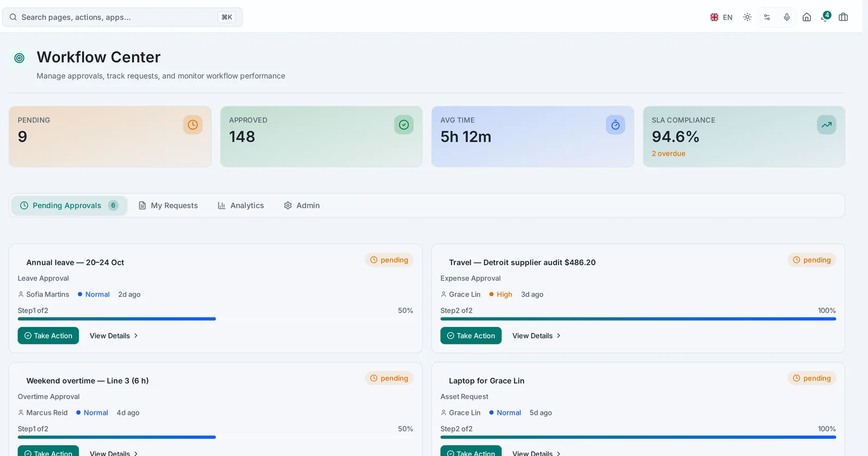Click Asset Request type label
This screenshot has width=868, height=456.
(464, 396)
